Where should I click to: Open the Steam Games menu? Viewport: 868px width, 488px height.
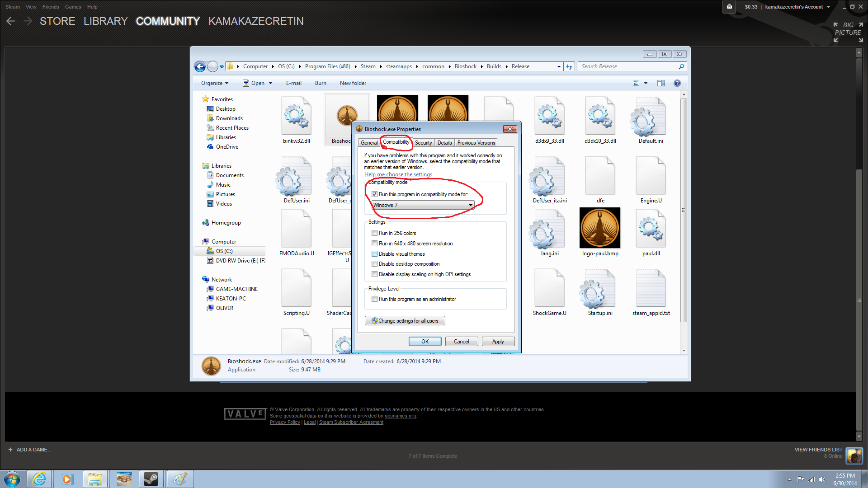[73, 7]
